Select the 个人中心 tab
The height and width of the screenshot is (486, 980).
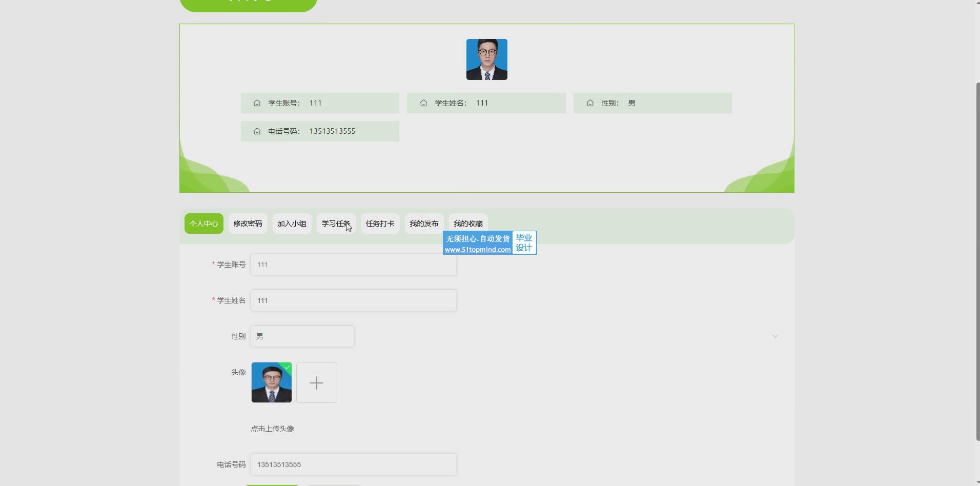tap(203, 224)
